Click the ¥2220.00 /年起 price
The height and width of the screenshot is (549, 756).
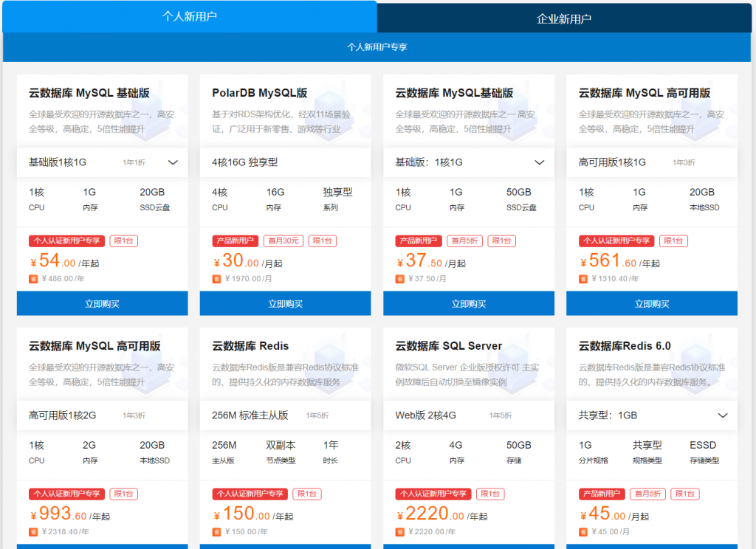coord(441,514)
